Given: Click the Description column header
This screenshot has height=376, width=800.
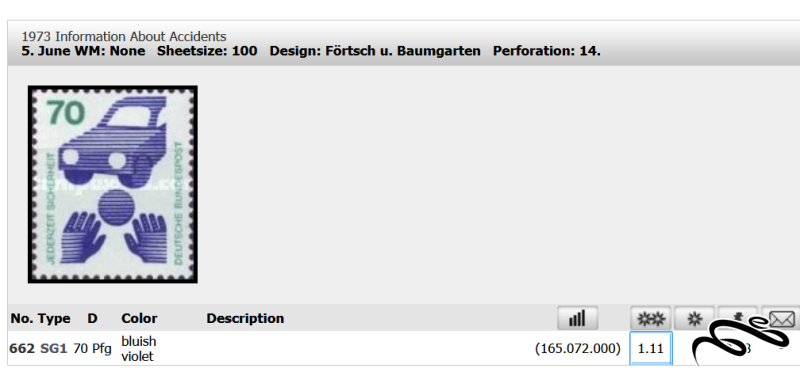Looking at the screenshot, I should coord(245,318).
